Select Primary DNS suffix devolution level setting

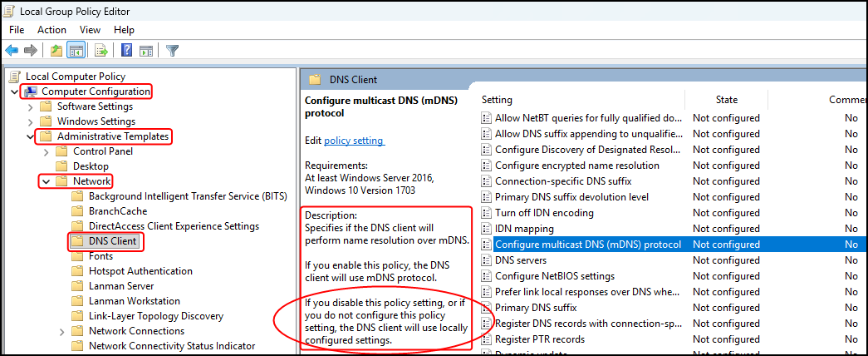tap(571, 197)
